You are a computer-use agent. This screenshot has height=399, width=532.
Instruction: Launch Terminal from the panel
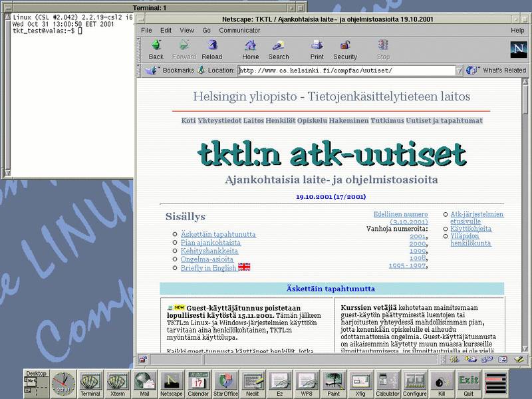tap(90, 384)
